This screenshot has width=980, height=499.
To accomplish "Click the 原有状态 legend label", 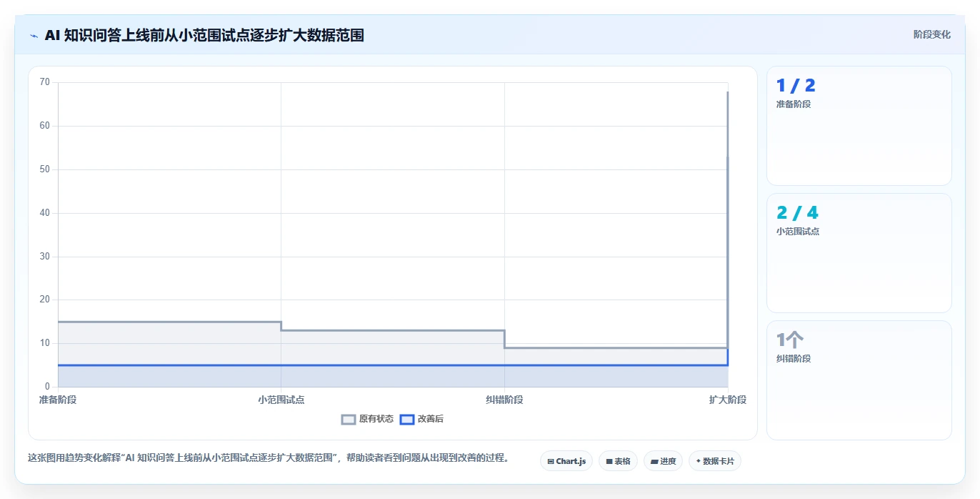I will click(376, 419).
